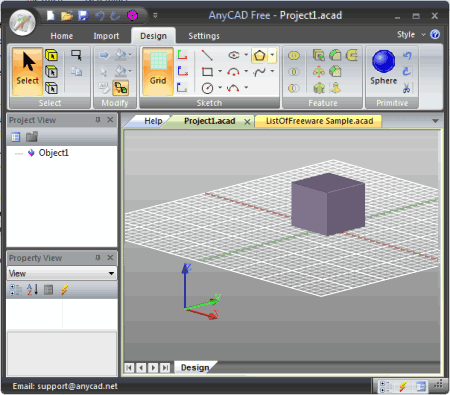
Task: Choose the rectangle sketch tool
Action: [x=207, y=71]
